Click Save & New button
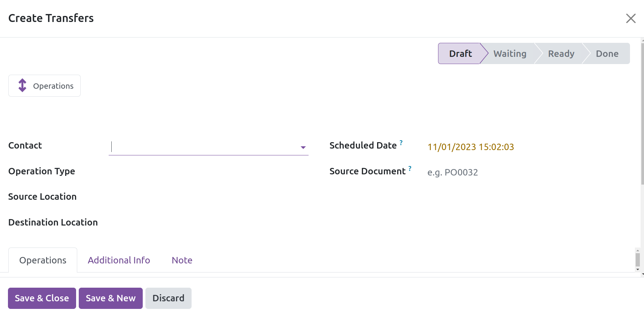Viewport: 644px width, 318px height. (111, 298)
